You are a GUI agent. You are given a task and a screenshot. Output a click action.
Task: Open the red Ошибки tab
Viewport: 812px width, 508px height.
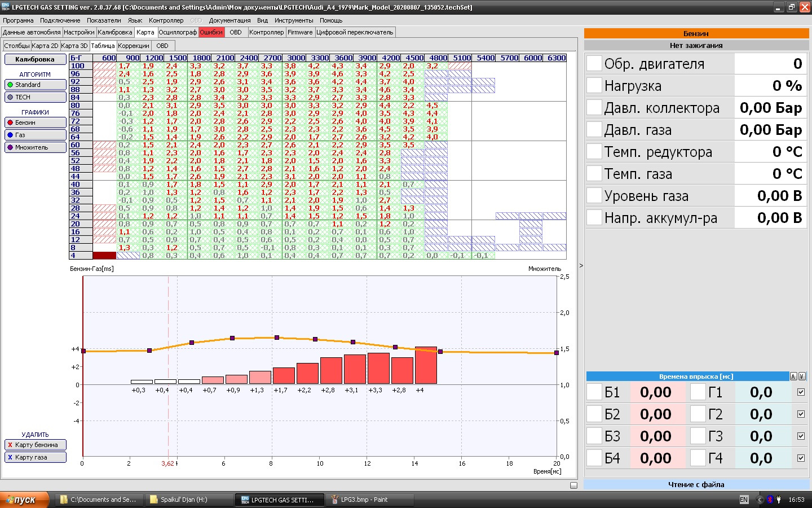[211, 32]
